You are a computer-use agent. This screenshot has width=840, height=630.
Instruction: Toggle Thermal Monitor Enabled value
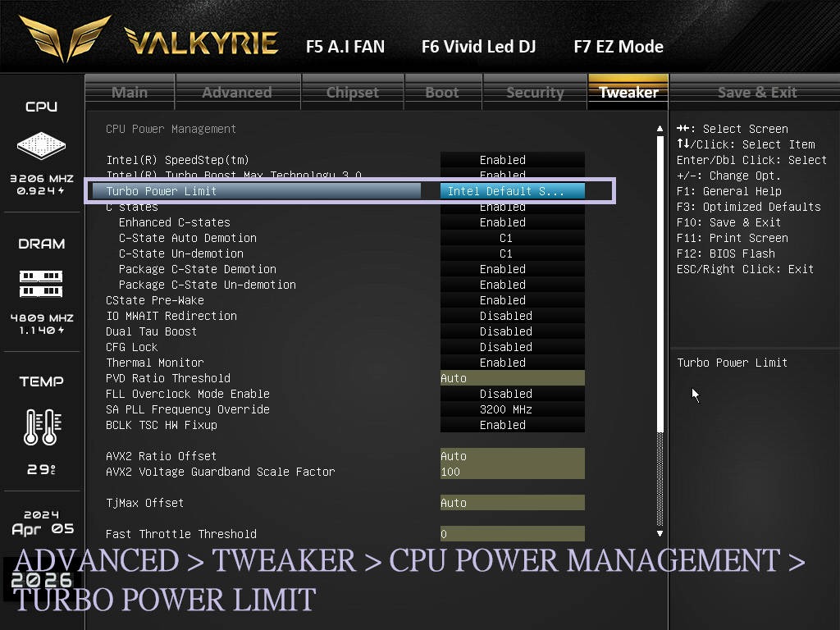coord(512,363)
